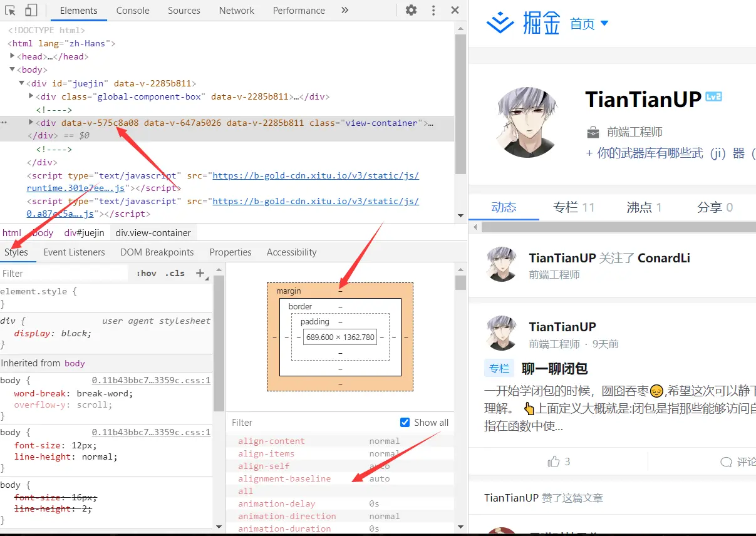Click the 689.600 × 1362.780 content box
Screen dimensions: 756x536
pyautogui.click(x=340, y=337)
